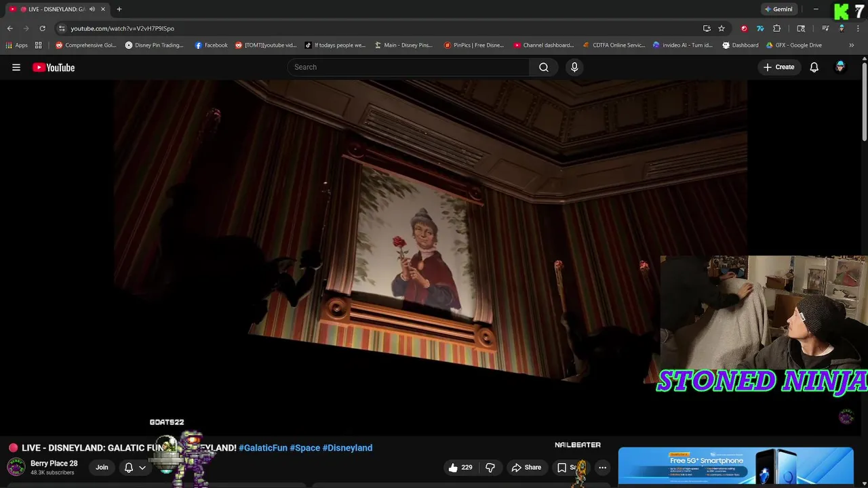Mute the tab via speaker icon

92,9
